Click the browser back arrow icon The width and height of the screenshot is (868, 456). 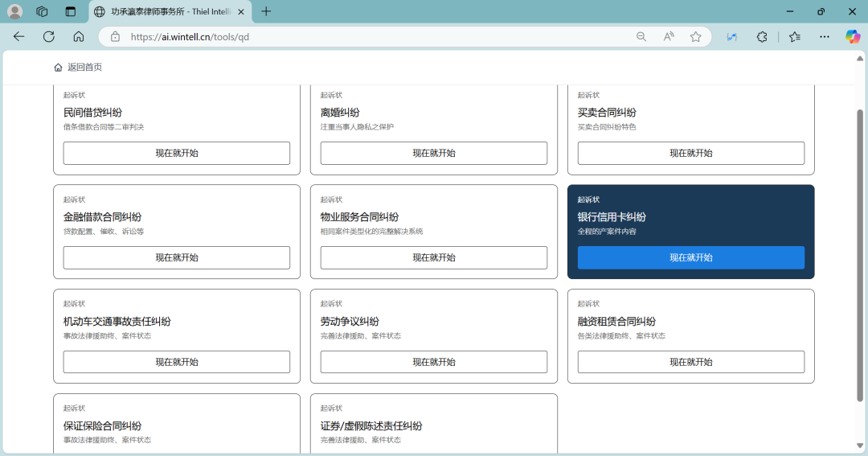18,36
